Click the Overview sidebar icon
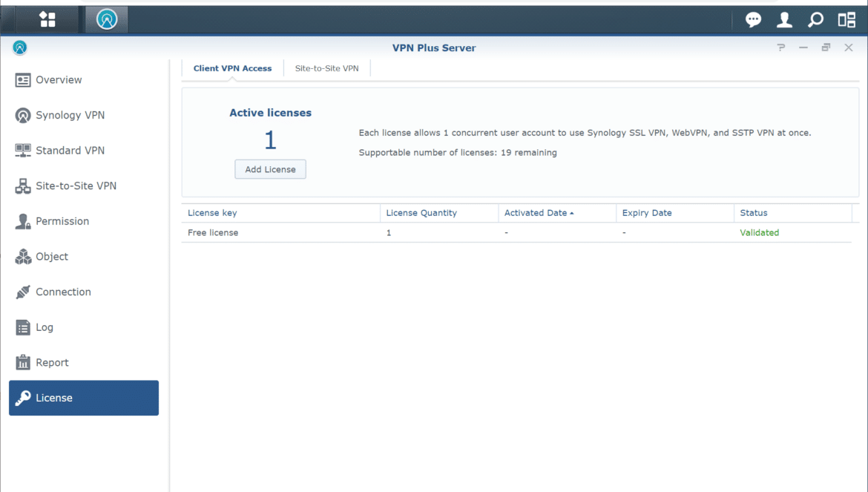Viewport: 868px width, 492px height. [23, 80]
